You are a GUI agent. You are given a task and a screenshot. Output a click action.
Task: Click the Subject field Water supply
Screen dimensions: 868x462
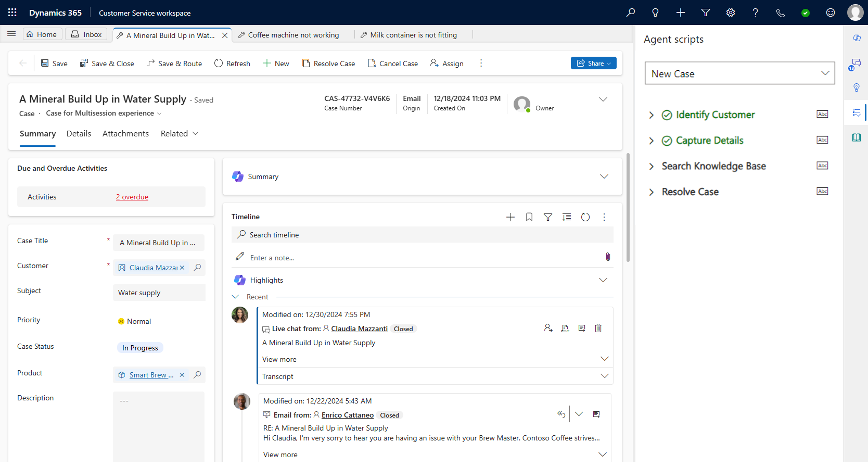point(159,292)
